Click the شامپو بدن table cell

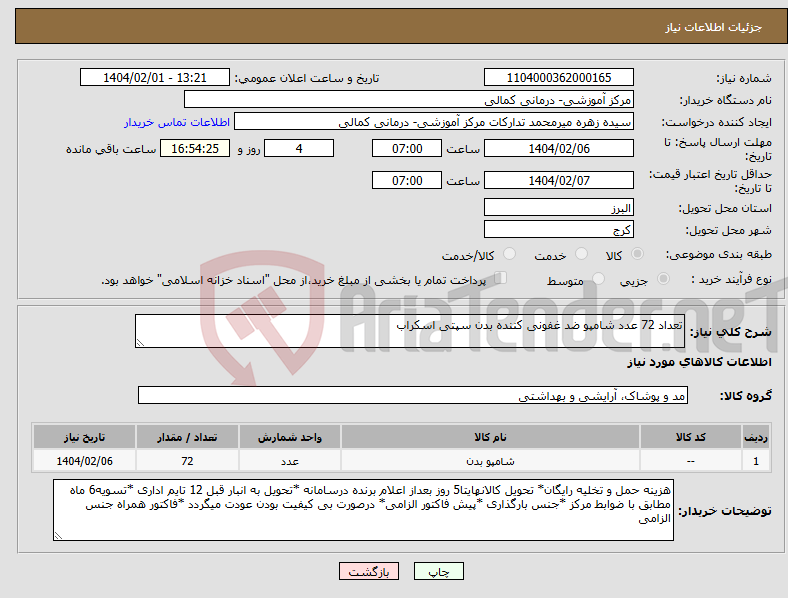490,461
